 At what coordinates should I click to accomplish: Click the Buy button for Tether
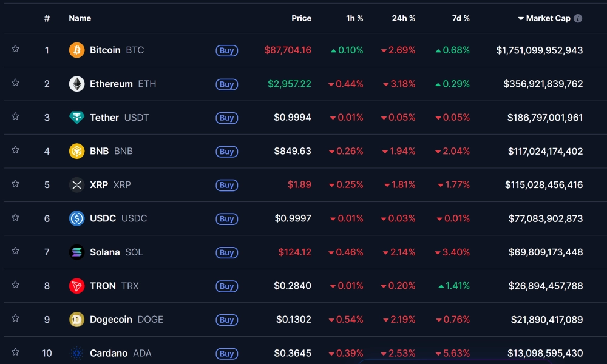pos(226,118)
